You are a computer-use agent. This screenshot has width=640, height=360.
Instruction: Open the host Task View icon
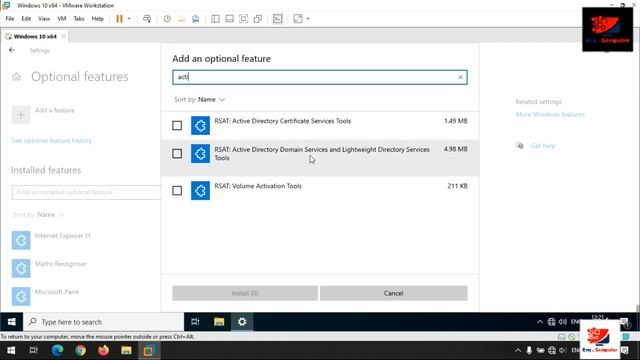click(x=33, y=350)
